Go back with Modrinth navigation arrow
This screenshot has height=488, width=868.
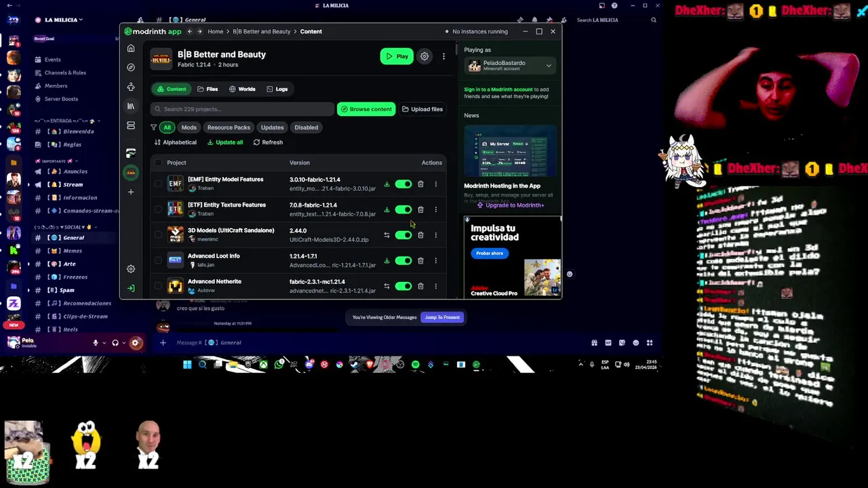(190, 31)
